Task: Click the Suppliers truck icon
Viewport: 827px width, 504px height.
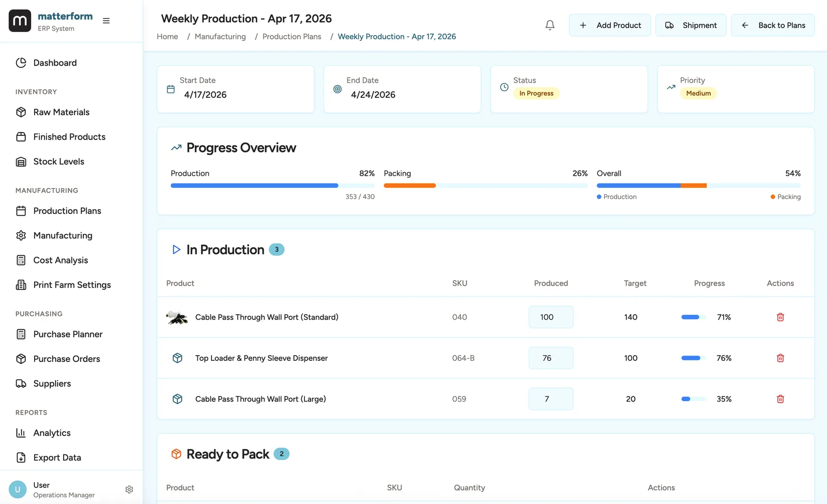Action: (21, 384)
